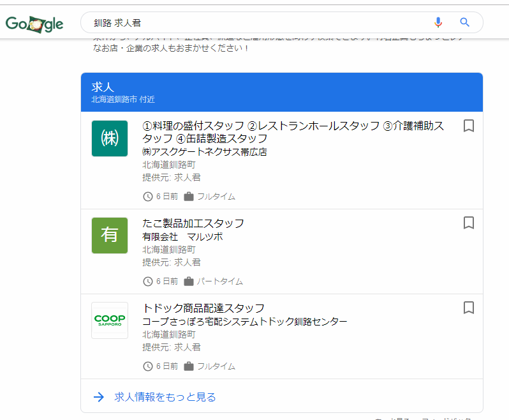Click the clock icon in the アスクゲート listing

coord(148,197)
